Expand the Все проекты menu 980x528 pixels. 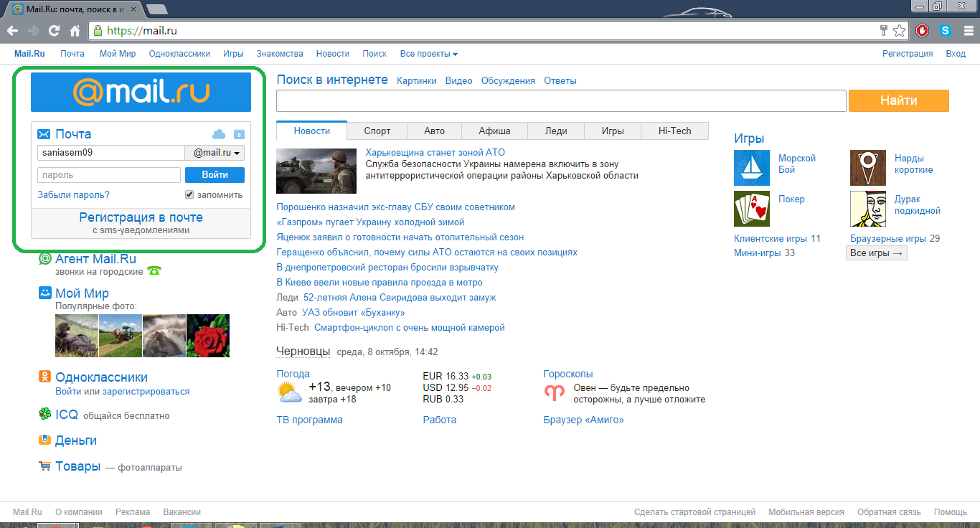tap(429, 54)
